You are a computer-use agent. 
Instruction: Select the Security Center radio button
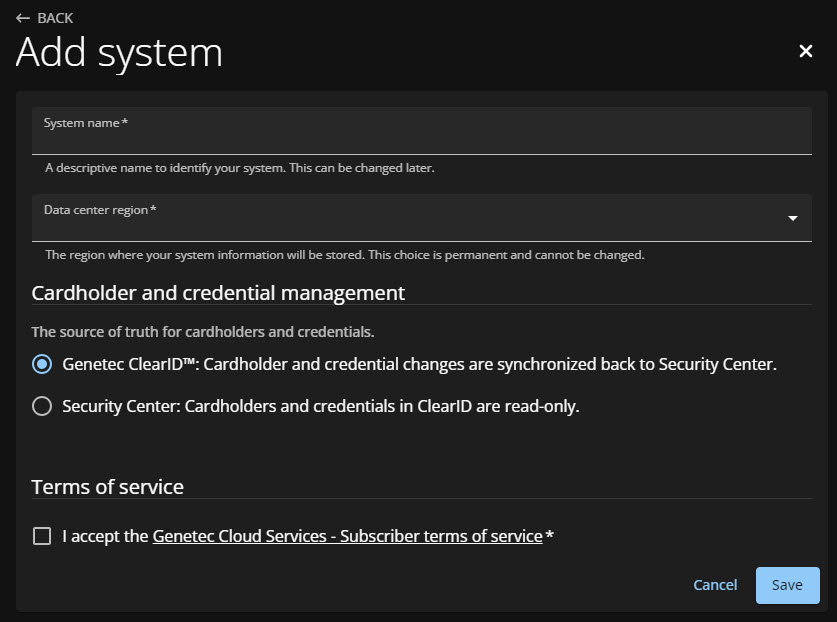42,406
